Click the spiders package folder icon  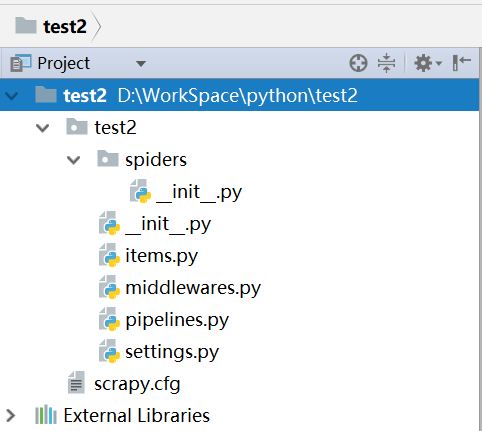[x=108, y=158]
